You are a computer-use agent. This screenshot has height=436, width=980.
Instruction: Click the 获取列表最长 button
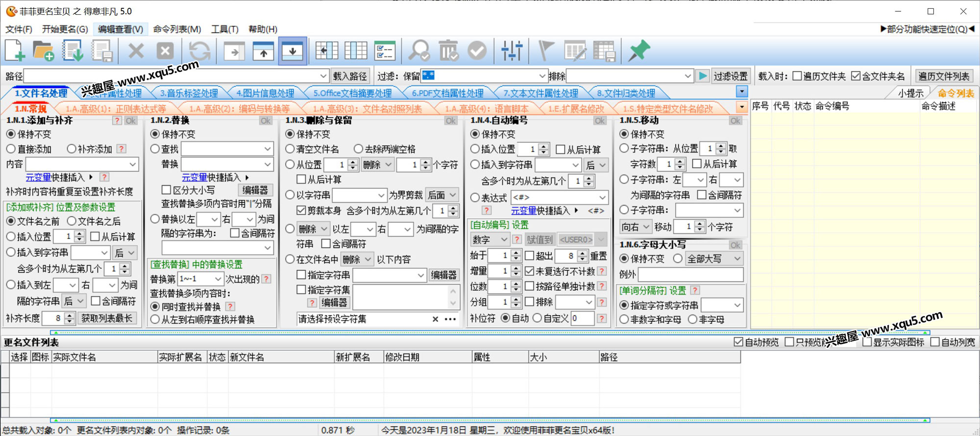[107, 318]
